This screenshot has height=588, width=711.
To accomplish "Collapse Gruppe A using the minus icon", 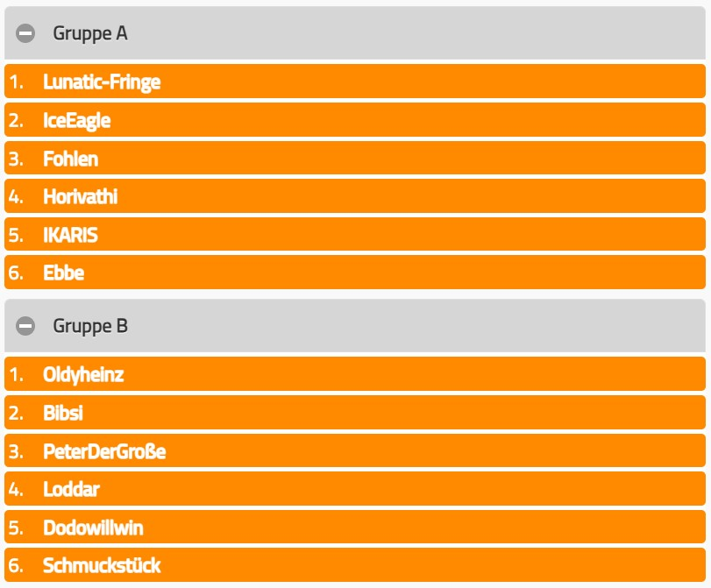I will tap(26, 33).
